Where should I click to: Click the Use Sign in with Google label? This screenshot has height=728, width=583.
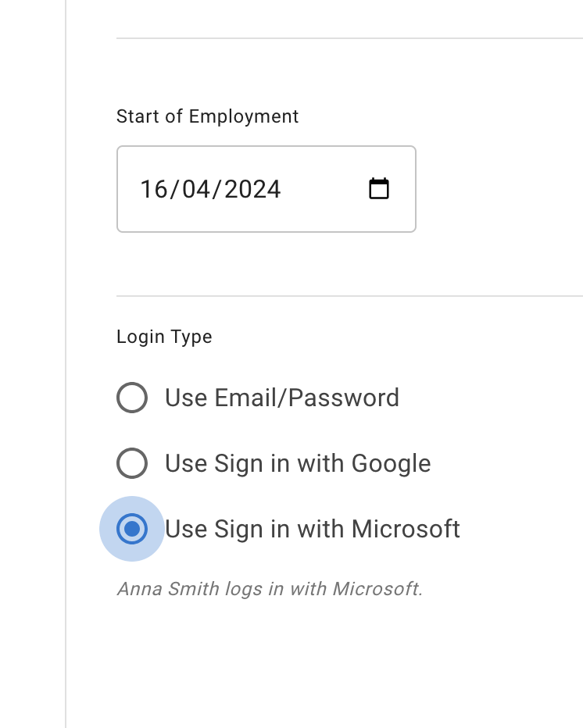click(x=297, y=463)
